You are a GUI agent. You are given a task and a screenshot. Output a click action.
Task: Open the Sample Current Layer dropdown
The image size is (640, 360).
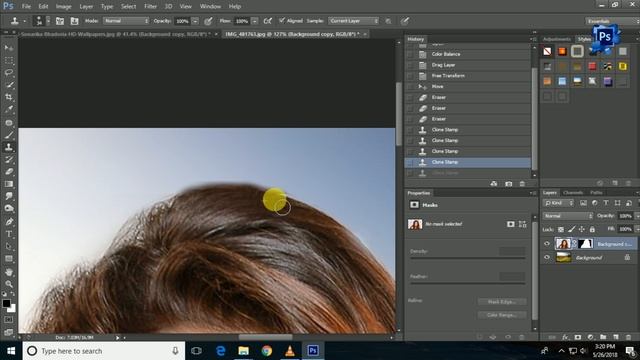353,21
